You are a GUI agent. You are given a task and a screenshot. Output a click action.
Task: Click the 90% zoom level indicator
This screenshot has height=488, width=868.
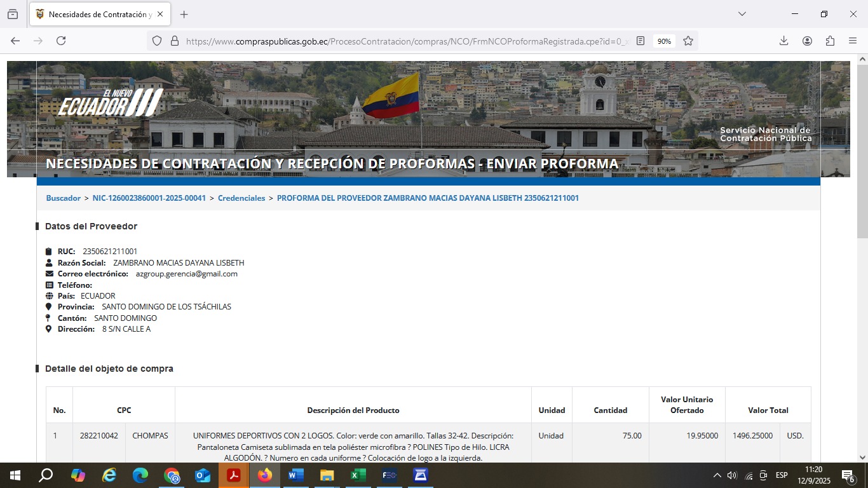point(664,41)
